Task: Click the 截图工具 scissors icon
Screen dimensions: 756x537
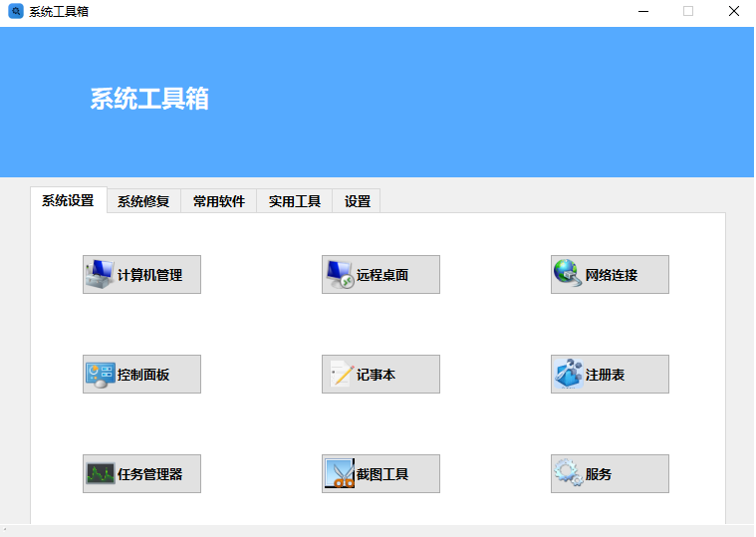Action: coord(340,473)
